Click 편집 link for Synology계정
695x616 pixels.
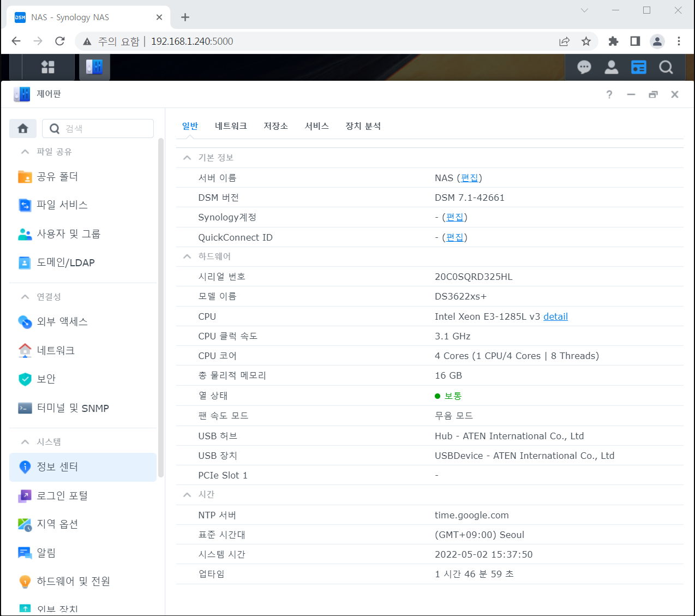(x=454, y=217)
